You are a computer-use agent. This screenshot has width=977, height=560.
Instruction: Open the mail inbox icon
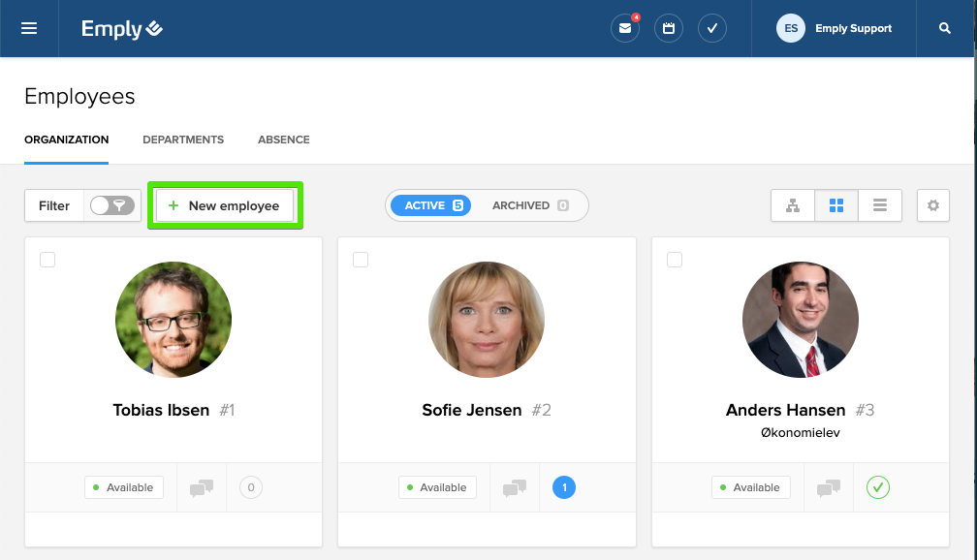[624, 28]
